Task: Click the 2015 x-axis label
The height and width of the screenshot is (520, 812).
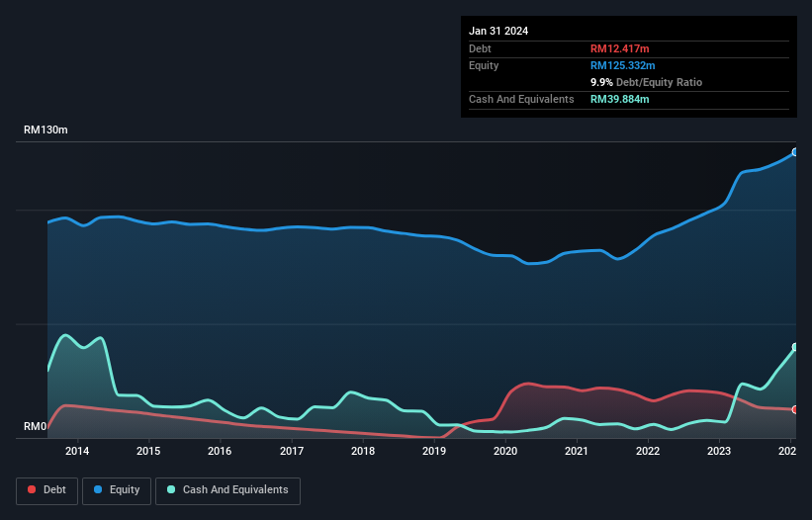Action: [148, 451]
